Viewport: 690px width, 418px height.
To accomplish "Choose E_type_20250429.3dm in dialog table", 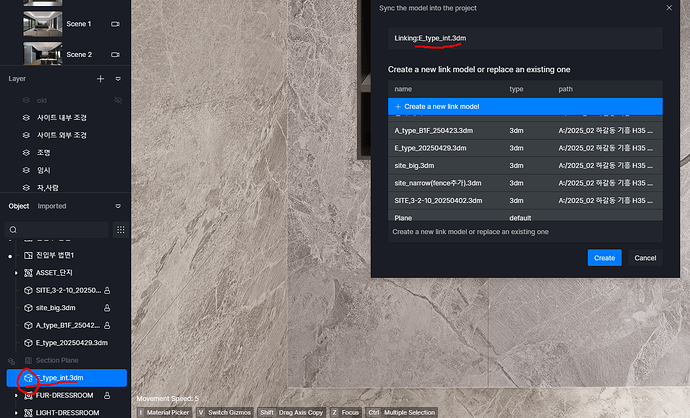I will tap(525, 148).
